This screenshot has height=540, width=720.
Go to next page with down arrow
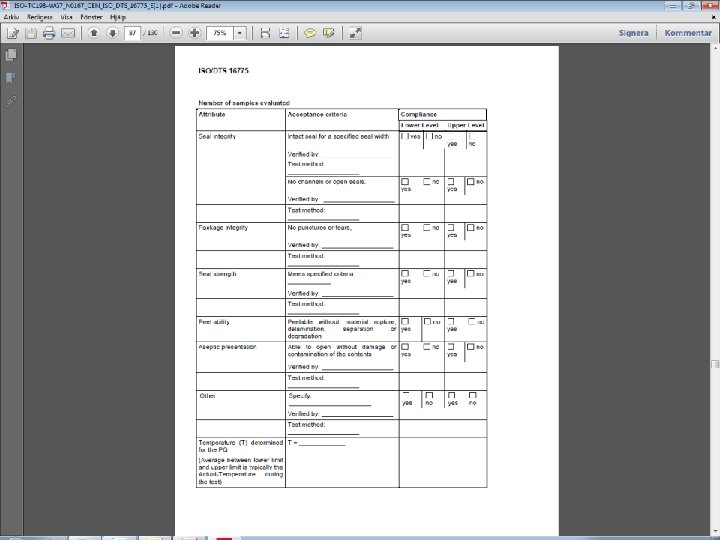pyautogui.click(x=112, y=33)
